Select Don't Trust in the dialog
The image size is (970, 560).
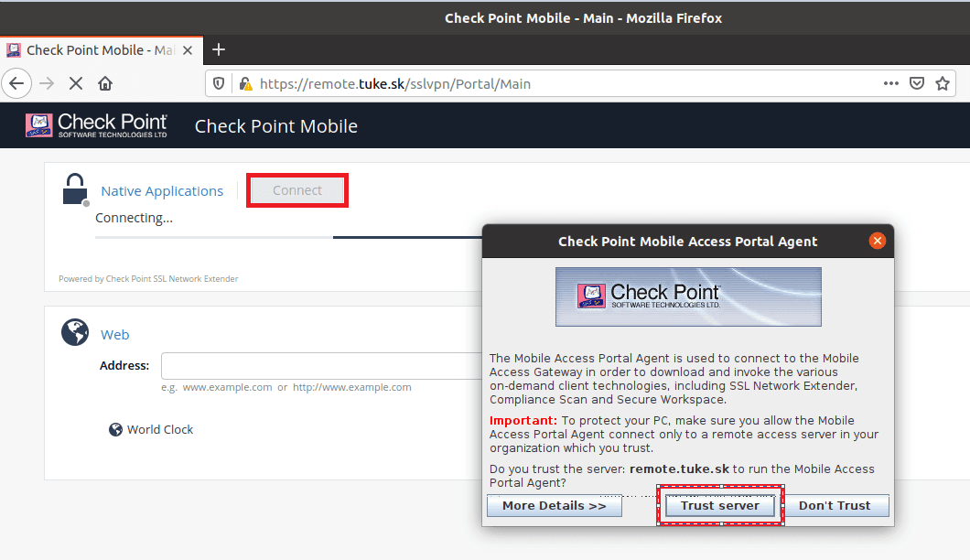click(835, 505)
